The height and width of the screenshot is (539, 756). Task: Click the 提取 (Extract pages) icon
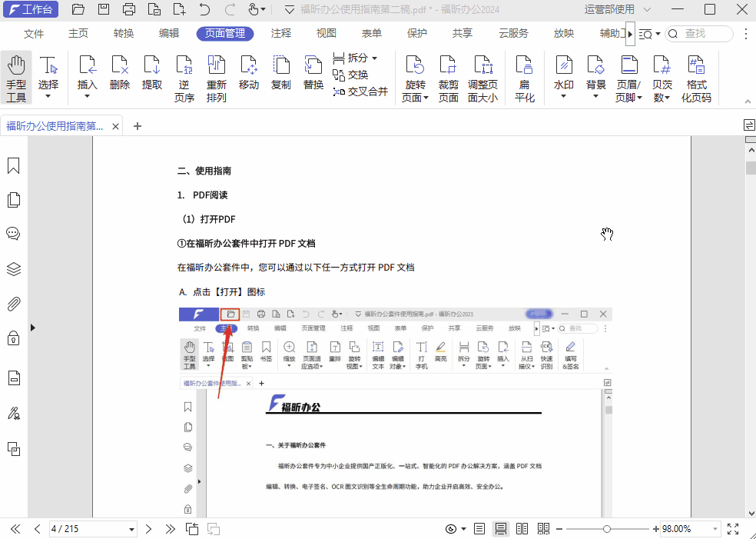point(152,73)
